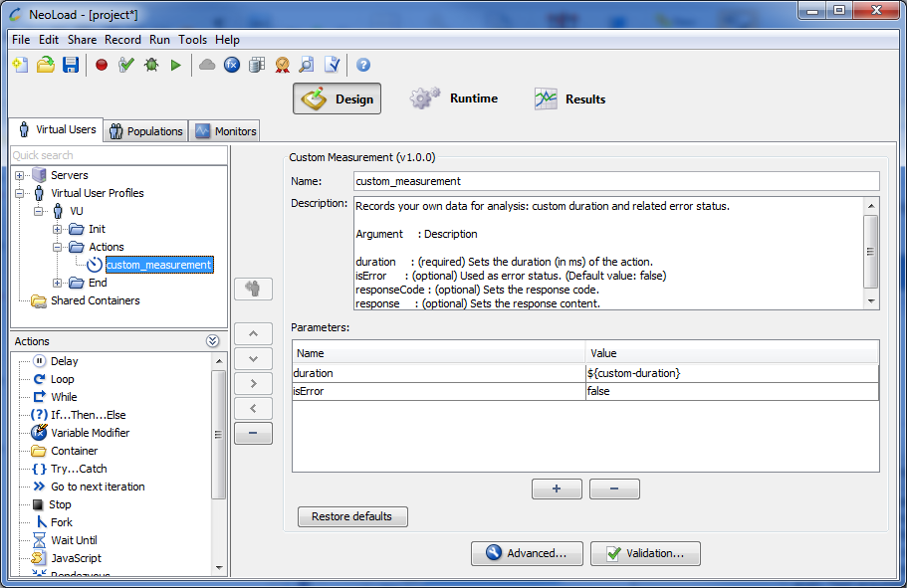The image size is (907, 588).
Task: Collapse the Actions folder node
Action: coord(58,247)
